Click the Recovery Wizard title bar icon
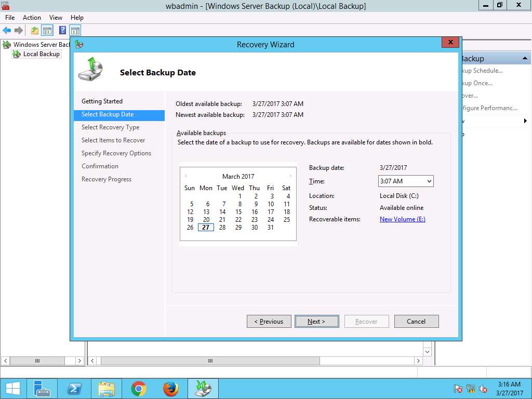 coord(79,45)
